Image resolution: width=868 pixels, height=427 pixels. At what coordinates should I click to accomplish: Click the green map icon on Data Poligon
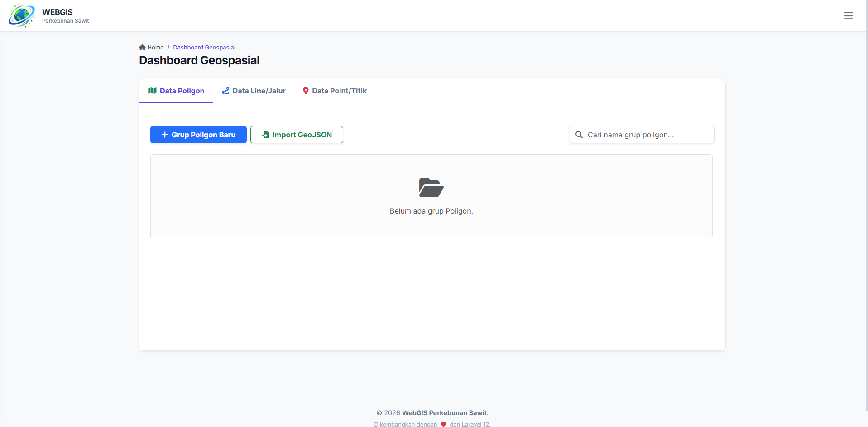tap(152, 91)
